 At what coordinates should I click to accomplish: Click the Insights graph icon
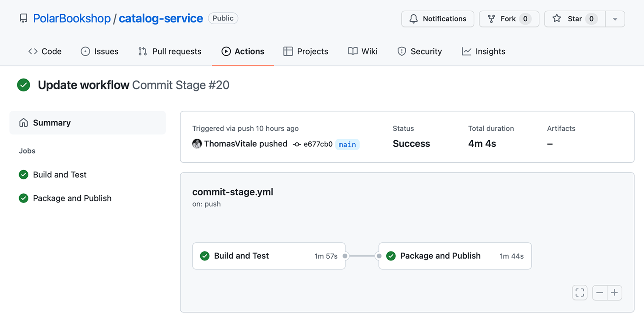466,51
